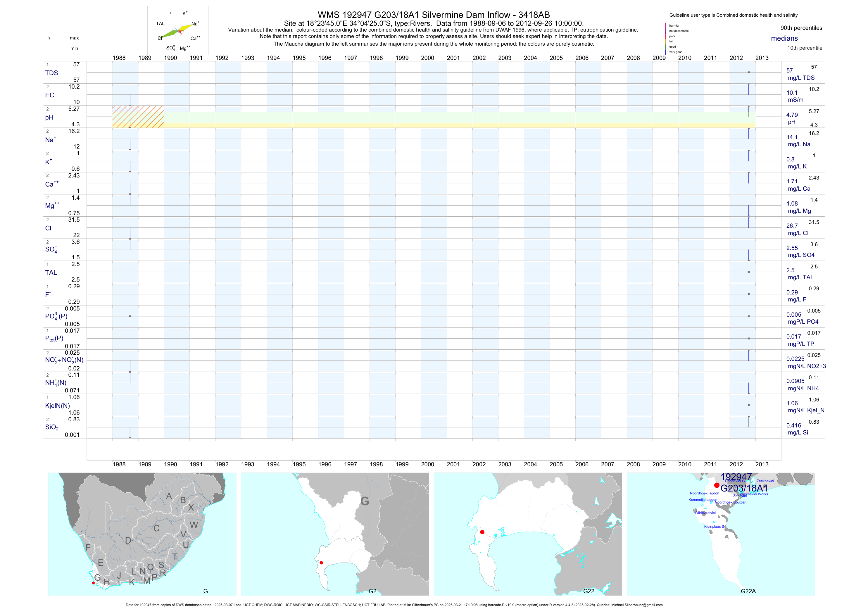This screenshot has height=614, width=868.
Task: Select the TAL row label
Action: coord(51,272)
